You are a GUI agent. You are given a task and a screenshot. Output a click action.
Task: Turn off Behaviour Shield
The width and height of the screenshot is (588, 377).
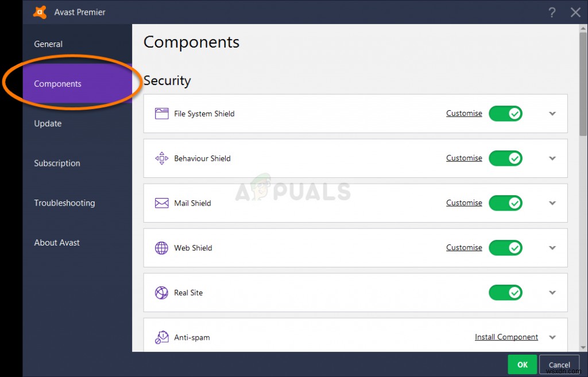(505, 158)
